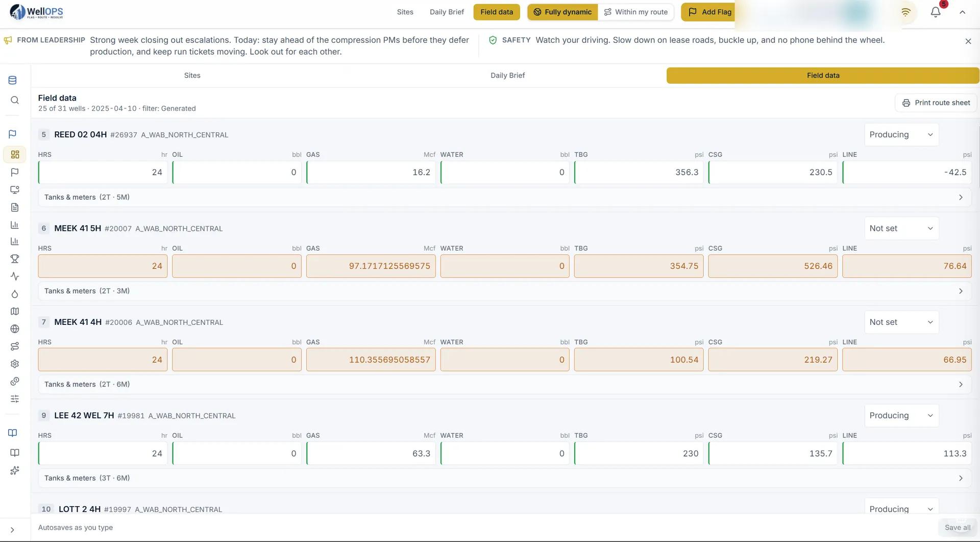980x542 pixels.
Task: Open the coins sidebar icon
Action: tap(15, 381)
